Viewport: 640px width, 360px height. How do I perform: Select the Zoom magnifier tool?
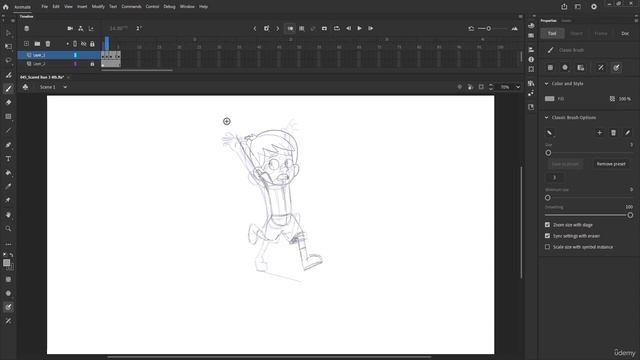tap(8, 229)
